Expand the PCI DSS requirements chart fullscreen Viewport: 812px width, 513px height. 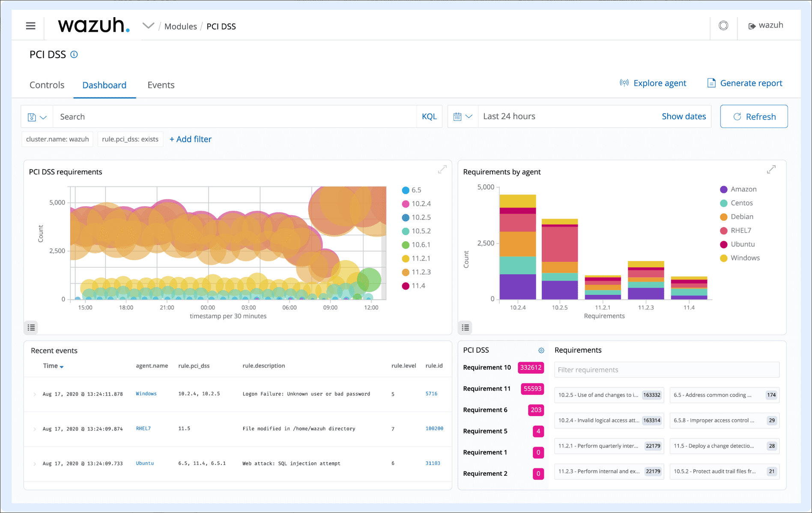(442, 170)
